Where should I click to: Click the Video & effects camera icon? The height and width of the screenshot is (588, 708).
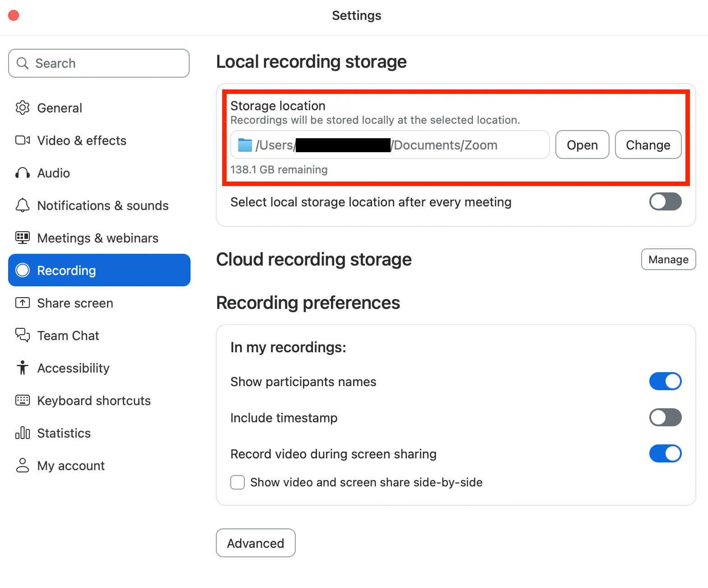[x=23, y=140]
